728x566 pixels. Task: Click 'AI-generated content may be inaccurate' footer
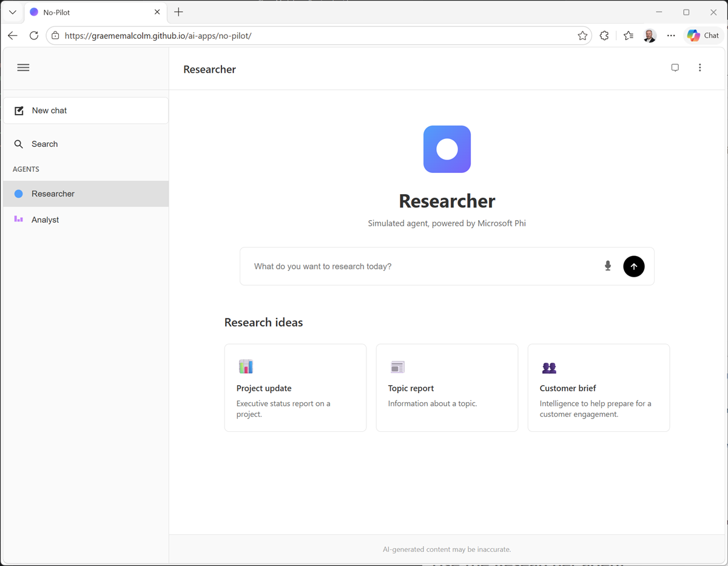coord(447,550)
